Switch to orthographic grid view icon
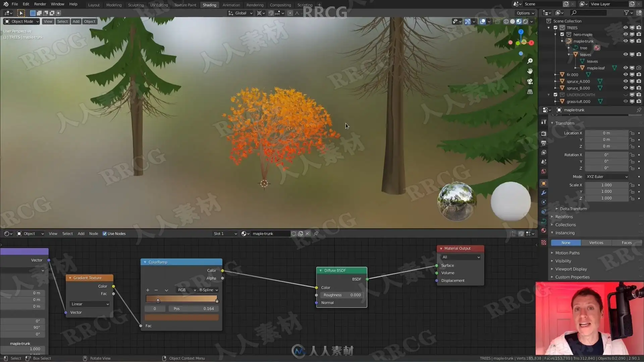Screen dimensions: 644x362 click(x=530, y=92)
